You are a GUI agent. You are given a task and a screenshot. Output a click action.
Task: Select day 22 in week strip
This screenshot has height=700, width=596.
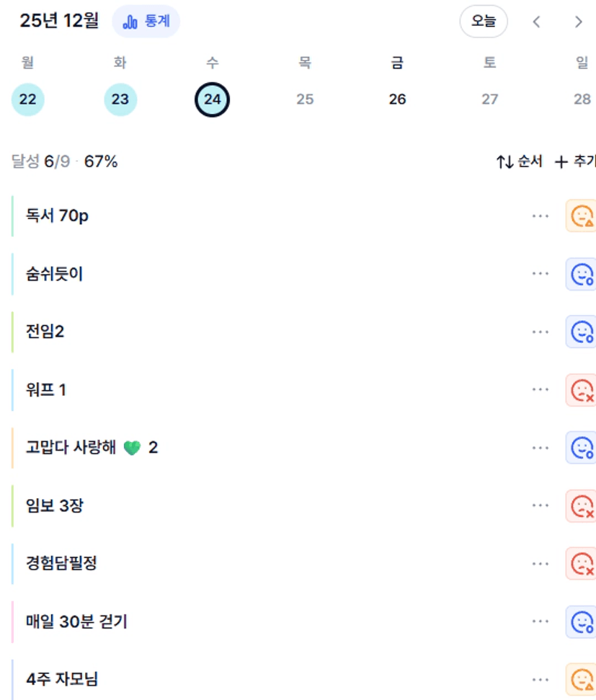pos(27,99)
